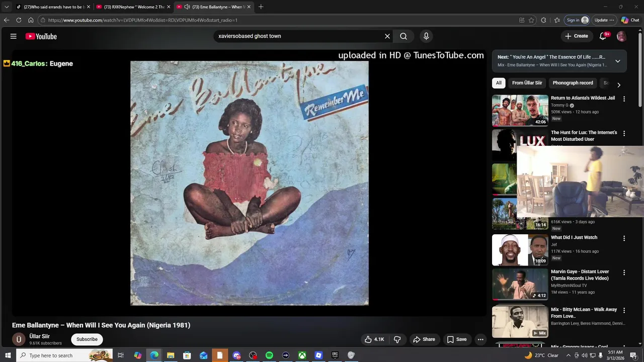Image resolution: width=644 pixels, height=362 pixels.
Task: Close the RXKNephew browser tab
Action: [x=169, y=7]
